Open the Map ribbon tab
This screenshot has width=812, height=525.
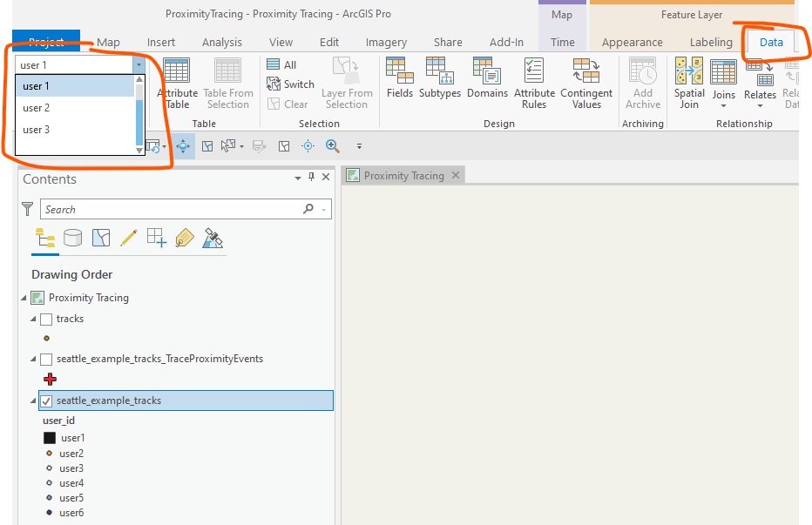click(108, 43)
